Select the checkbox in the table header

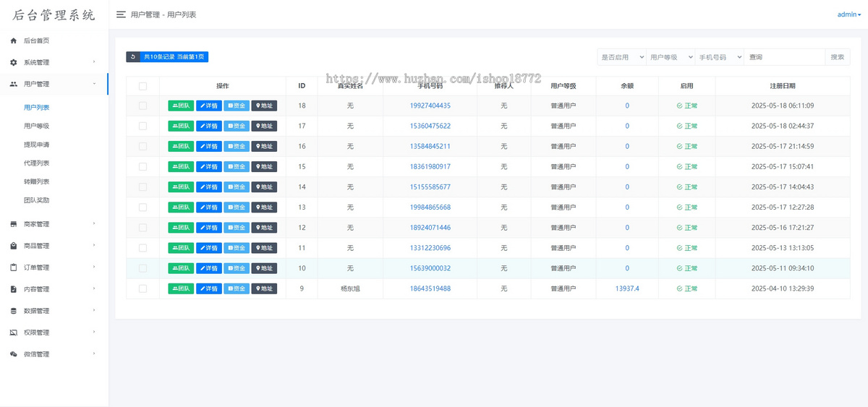[x=142, y=86]
